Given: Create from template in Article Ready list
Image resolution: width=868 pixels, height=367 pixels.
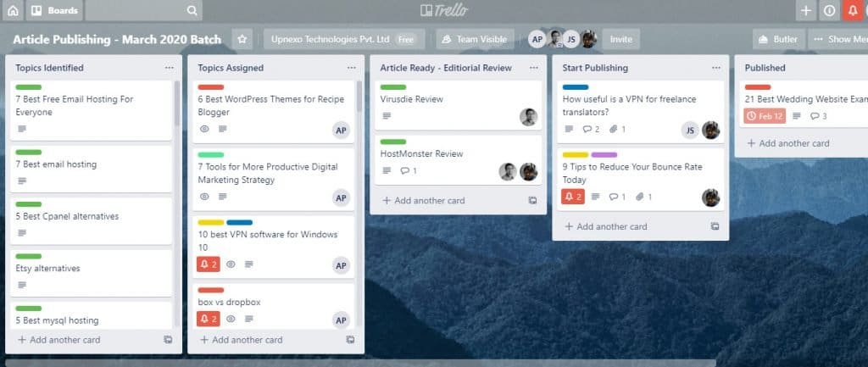Looking at the screenshot, I should click(x=532, y=200).
